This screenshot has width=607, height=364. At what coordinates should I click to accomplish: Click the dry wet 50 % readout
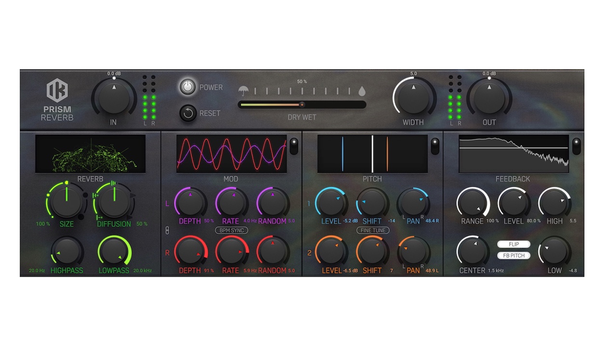tap(302, 81)
